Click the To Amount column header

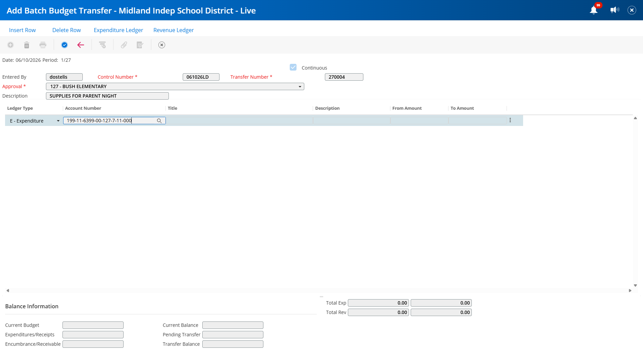pyautogui.click(x=462, y=108)
